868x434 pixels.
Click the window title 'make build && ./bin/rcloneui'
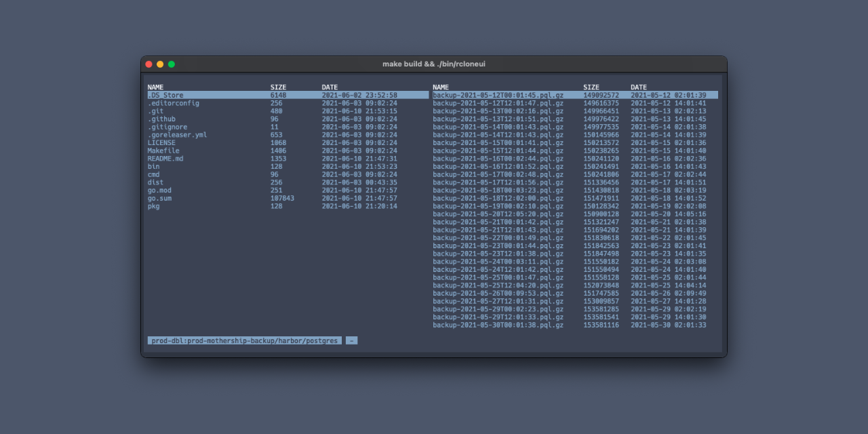pos(434,64)
